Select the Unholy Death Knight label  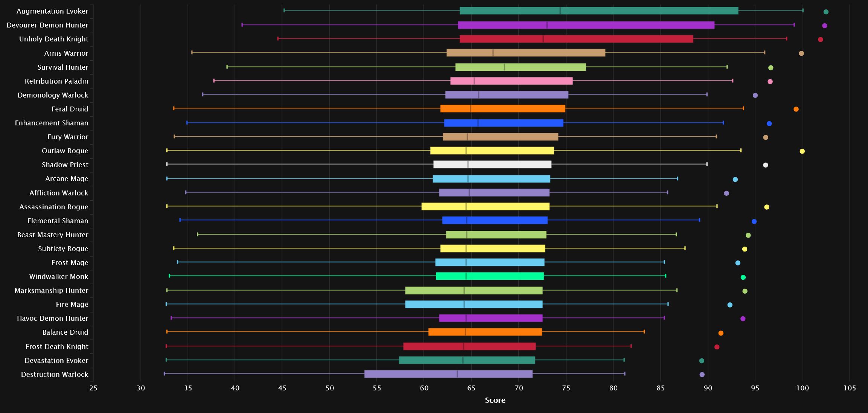54,39
